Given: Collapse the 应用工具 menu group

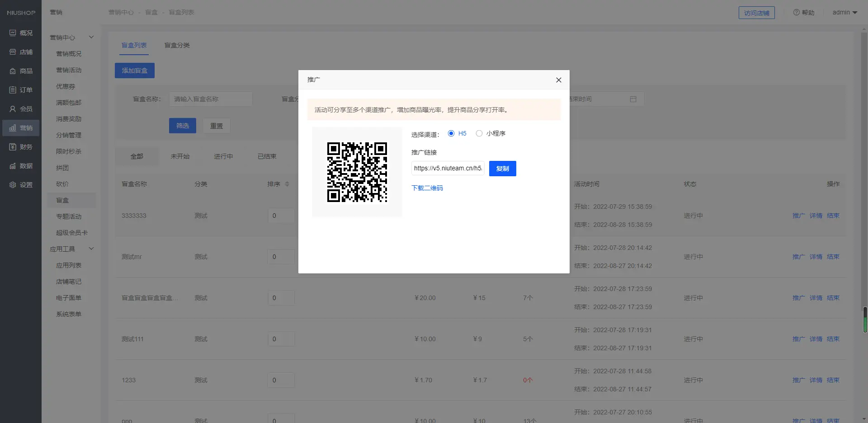Looking at the screenshot, I should point(91,249).
